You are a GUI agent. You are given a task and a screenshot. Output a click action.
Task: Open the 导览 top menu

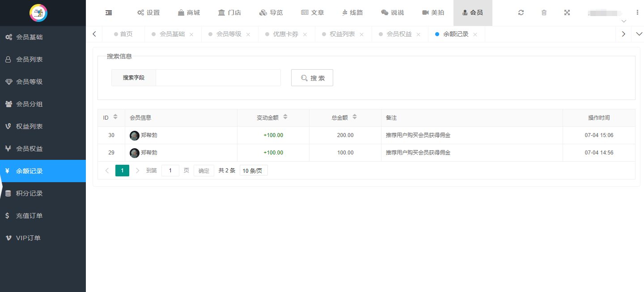pos(271,13)
